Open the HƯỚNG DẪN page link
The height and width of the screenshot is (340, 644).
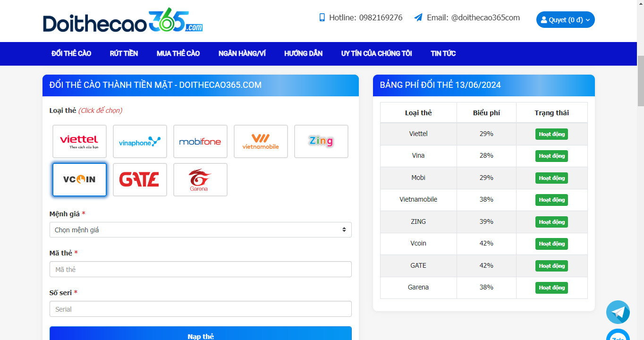[x=303, y=53]
